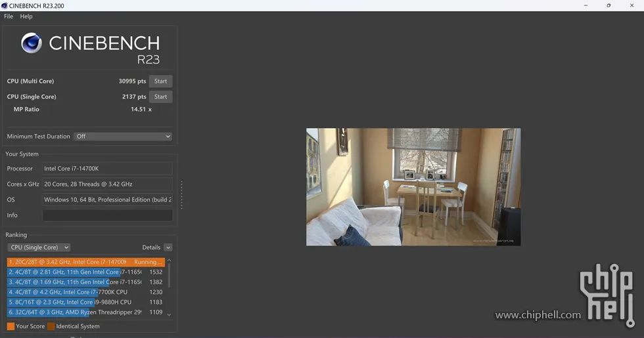Select ranking row 4 Intel Core i7-7700K
Viewport: 644px width, 338px height.
(86, 292)
